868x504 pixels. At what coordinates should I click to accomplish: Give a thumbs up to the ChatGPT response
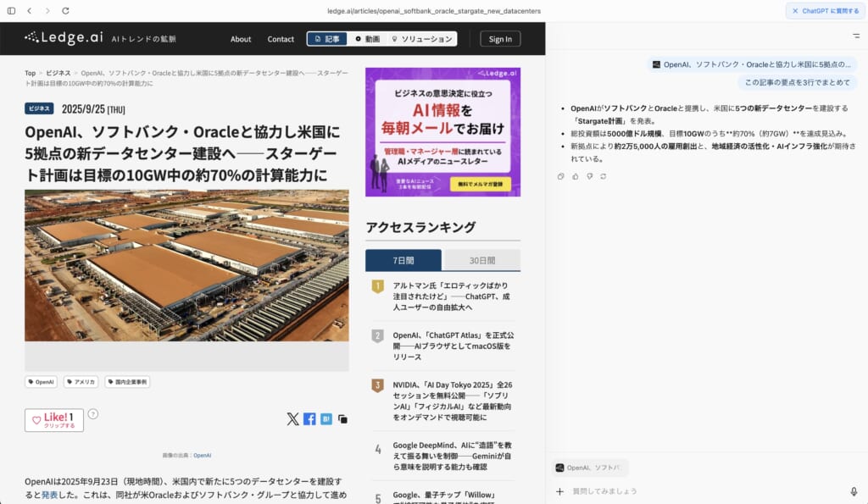[574, 175]
